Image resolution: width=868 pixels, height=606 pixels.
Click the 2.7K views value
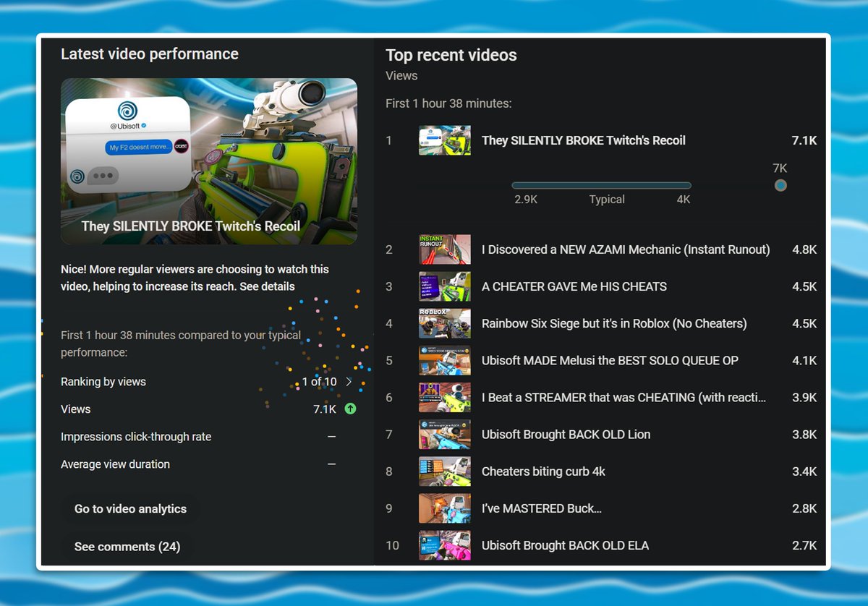[804, 545]
